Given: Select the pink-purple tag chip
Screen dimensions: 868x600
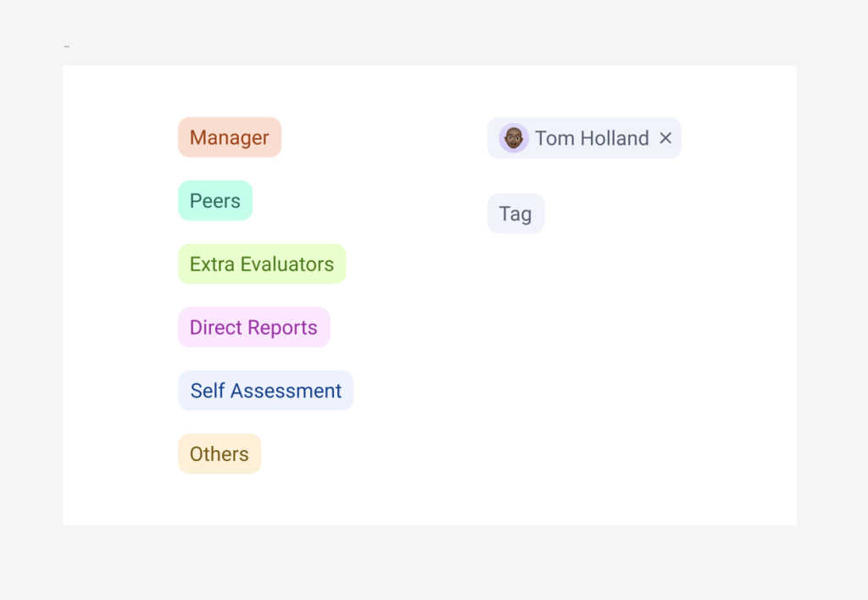Looking at the screenshot, I should tap(253, 327).
